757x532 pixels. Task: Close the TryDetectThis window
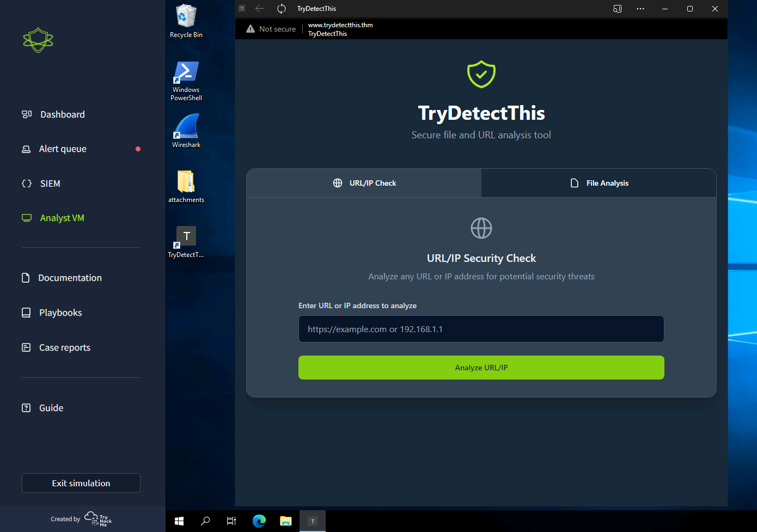point(715,9)
